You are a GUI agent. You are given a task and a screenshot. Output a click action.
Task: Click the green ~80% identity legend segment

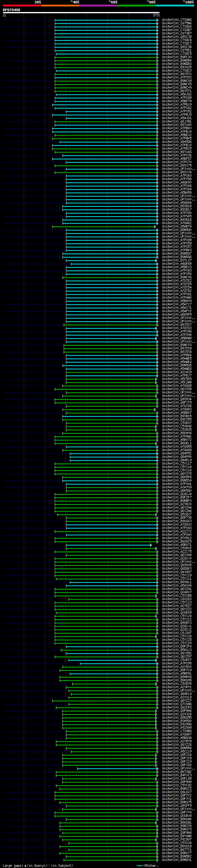coord(137,6)
